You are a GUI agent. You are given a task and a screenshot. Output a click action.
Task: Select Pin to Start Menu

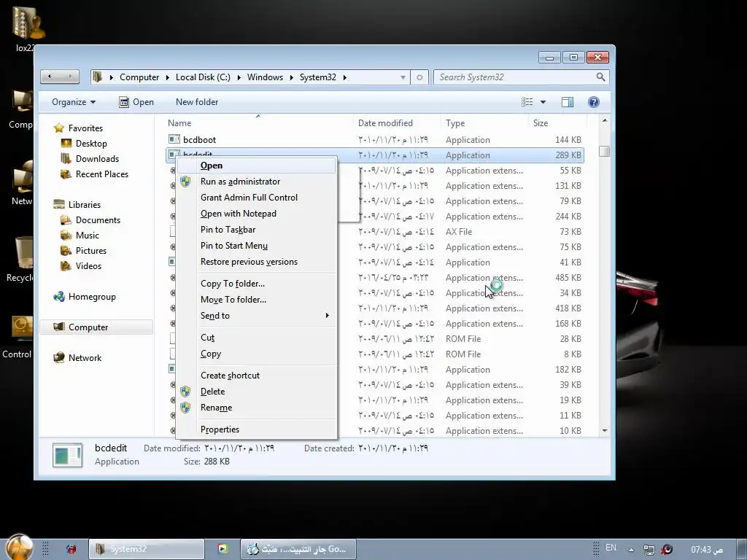(257, 246)
